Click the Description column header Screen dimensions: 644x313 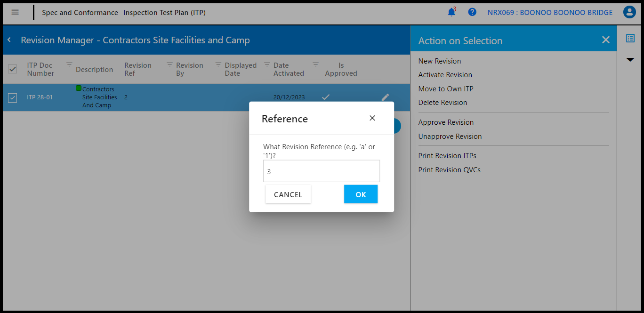pos(94,70)
